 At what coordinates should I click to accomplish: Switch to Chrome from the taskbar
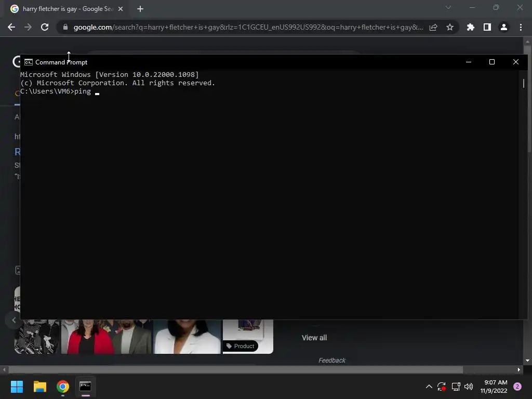point(63,387)
